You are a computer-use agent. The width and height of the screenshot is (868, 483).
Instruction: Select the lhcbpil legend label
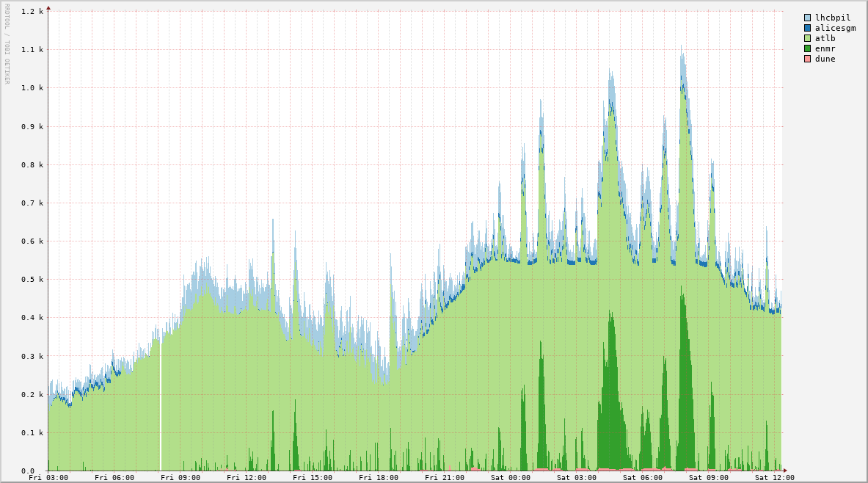coord(833,18)
